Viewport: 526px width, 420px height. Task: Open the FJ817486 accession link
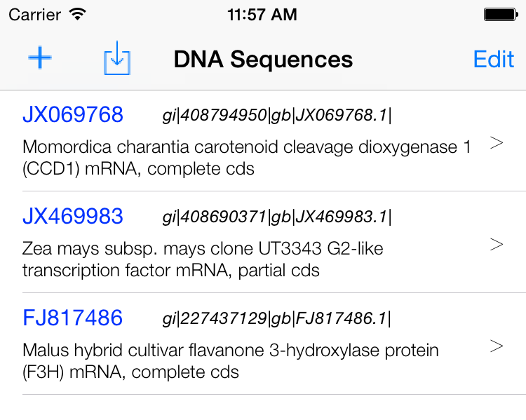72,318
